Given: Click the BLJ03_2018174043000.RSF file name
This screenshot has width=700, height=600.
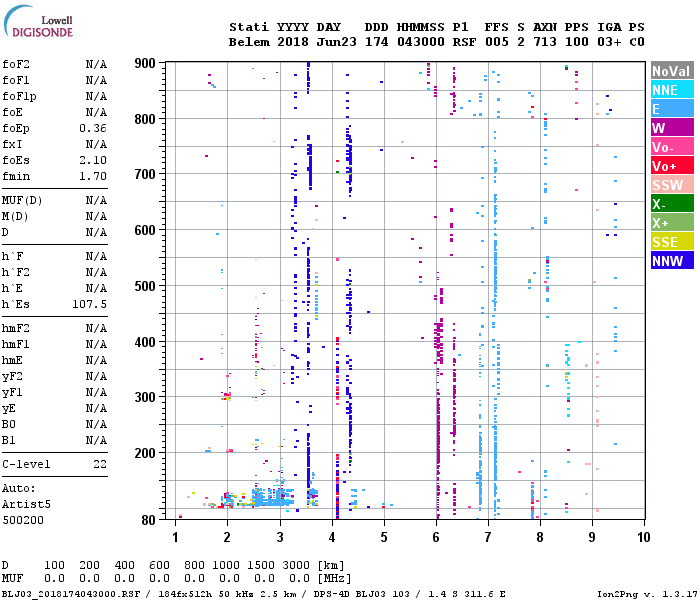Looking at the screenshot, I should click(x=71, y=594).
